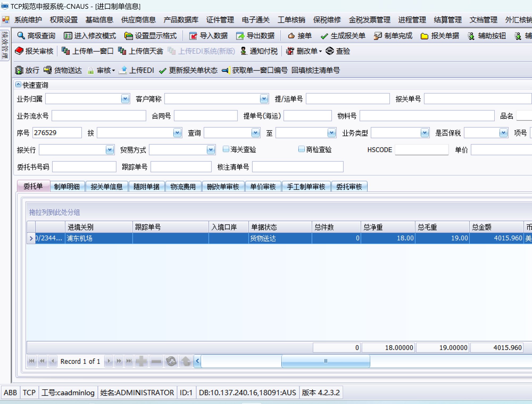Open the 报关行 dropdown

(x=110, y=150)
